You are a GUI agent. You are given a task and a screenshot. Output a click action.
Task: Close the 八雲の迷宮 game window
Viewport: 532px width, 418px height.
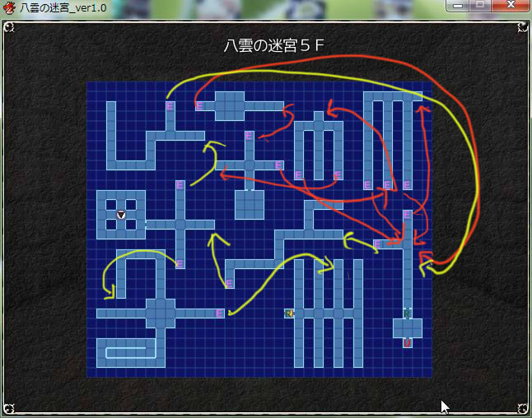pyautogui.click(x=511, y=5)
